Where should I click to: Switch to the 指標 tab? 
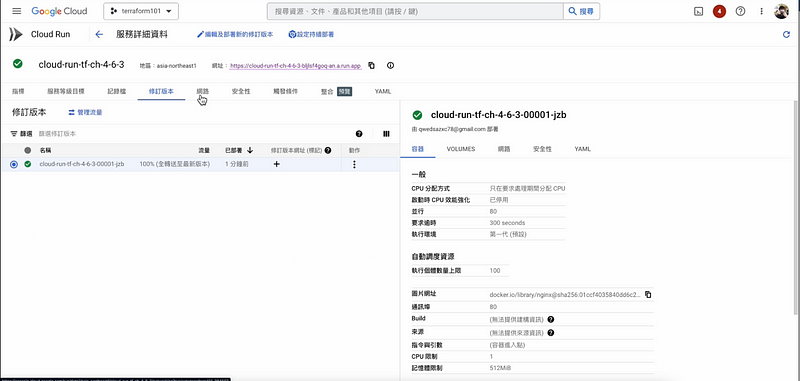(18, 91)
